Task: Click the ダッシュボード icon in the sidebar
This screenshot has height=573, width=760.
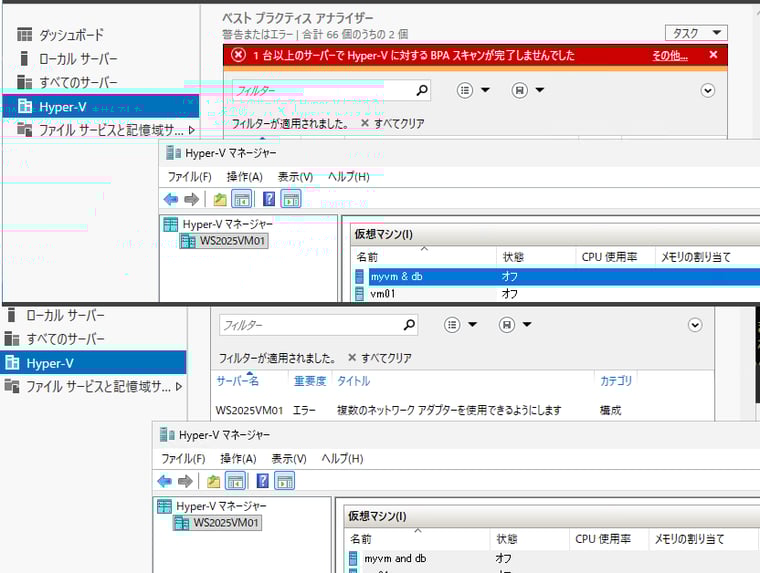Action: pyautogui.click(x=24, y=35)
